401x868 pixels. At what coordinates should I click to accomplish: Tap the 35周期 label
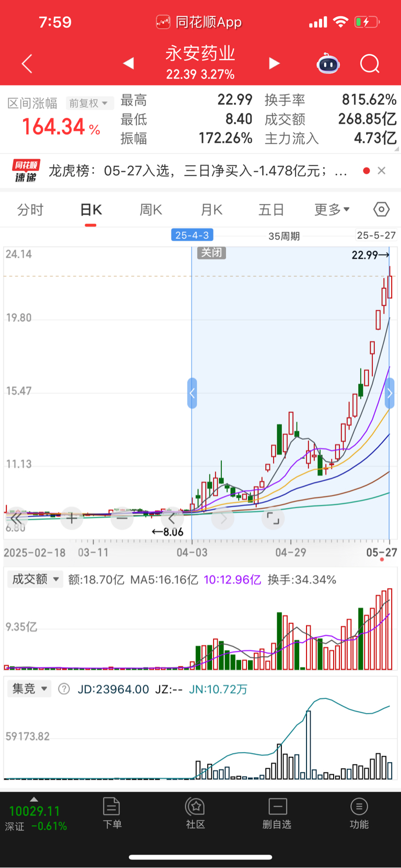284,236
